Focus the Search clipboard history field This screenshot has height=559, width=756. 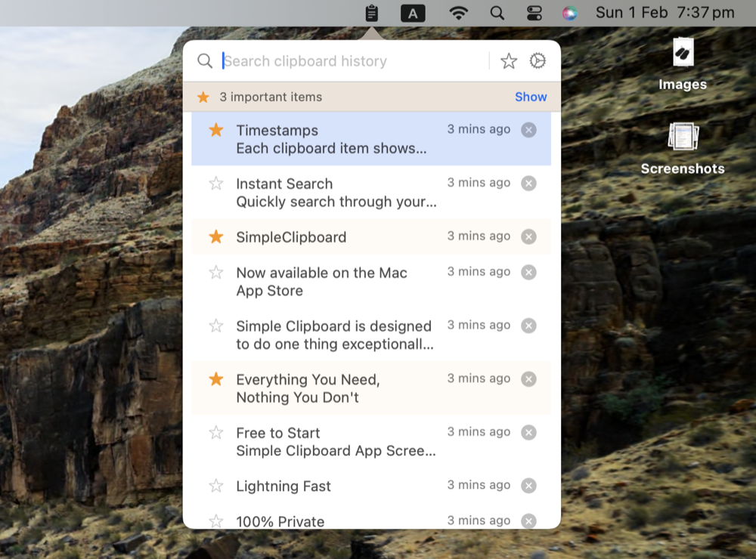(355, 61)
